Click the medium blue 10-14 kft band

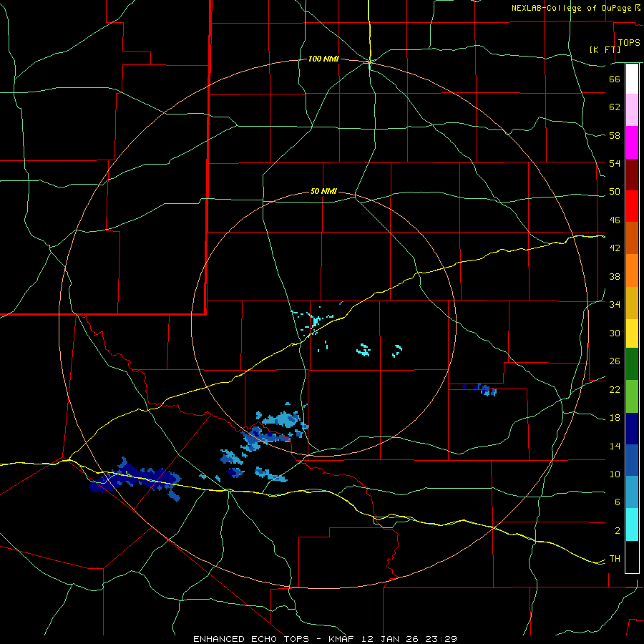tap(632, 460)
